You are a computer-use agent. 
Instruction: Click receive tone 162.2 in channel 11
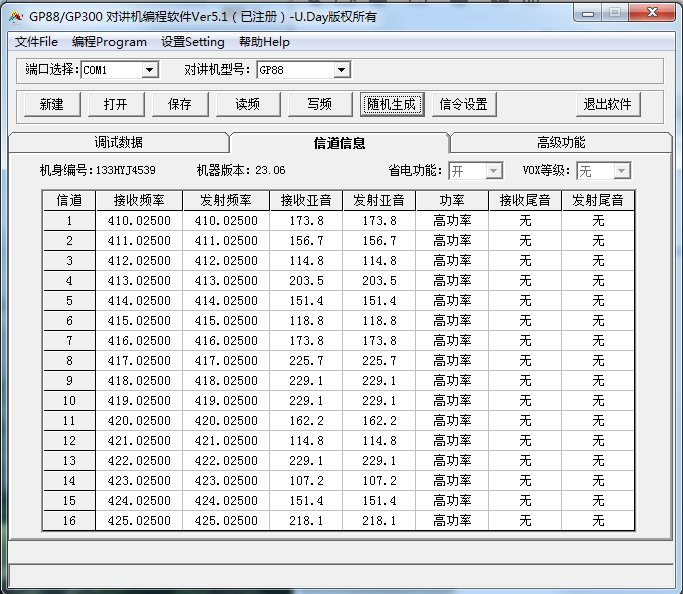pyautogui.click(x=306, y=421)
